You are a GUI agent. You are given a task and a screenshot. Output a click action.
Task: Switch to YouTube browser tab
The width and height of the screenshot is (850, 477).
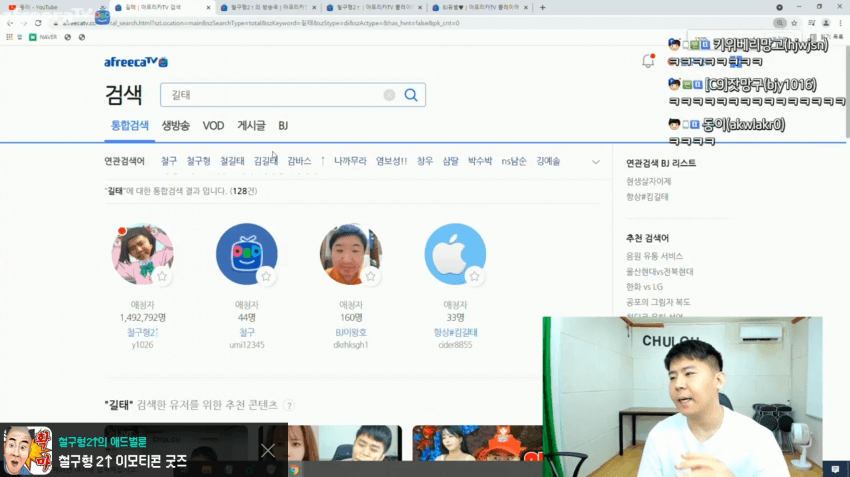[x=53, y=8]
